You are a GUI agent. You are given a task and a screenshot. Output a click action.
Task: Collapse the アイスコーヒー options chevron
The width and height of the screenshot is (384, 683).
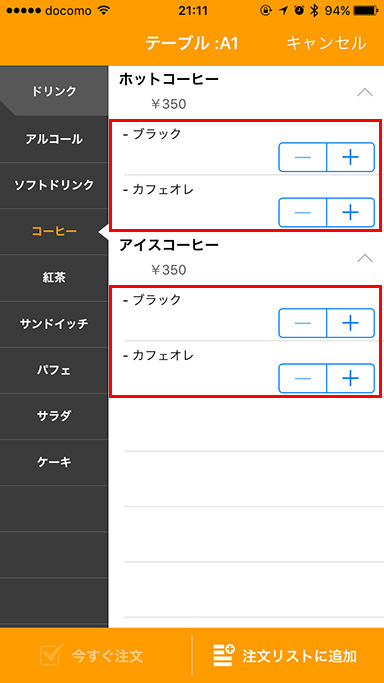(365, 258)
